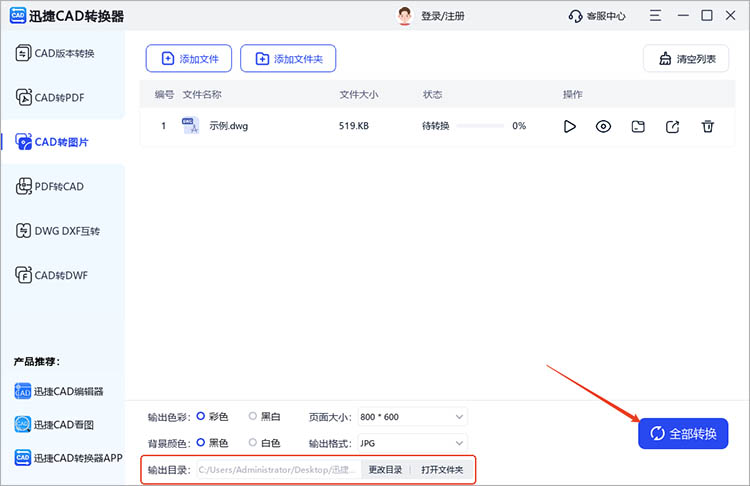Click the 添加文件夹 button
The height and width of the screenshot is (486, 750).
click(288, 58)
